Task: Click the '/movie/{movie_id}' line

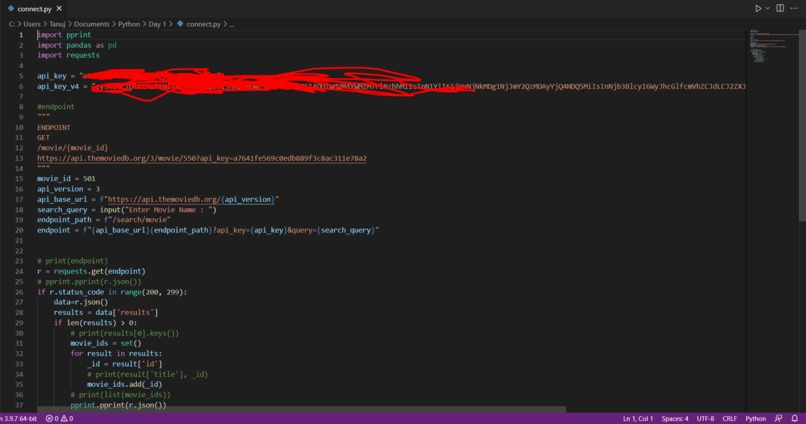Action: click(x=72, y=148)
